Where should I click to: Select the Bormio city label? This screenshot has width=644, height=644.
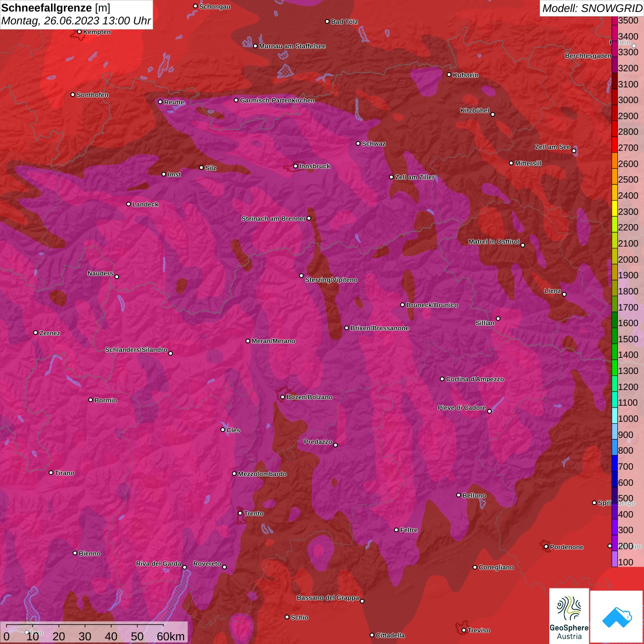(105, 400)
